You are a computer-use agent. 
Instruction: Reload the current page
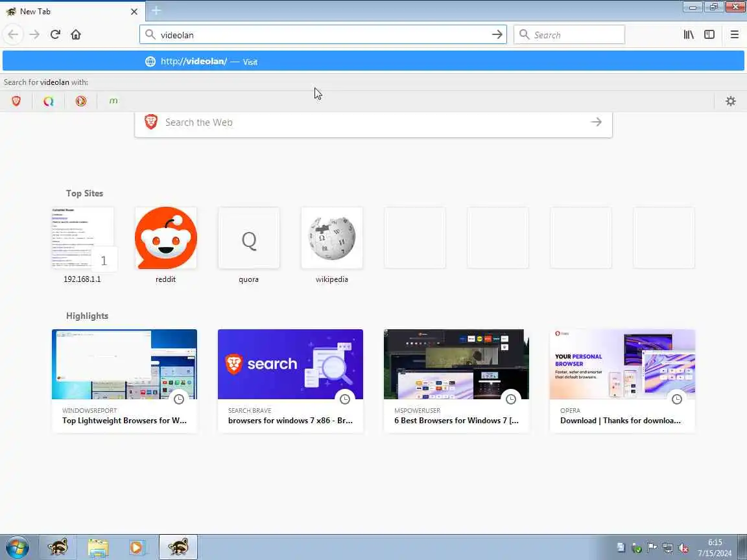55,35
